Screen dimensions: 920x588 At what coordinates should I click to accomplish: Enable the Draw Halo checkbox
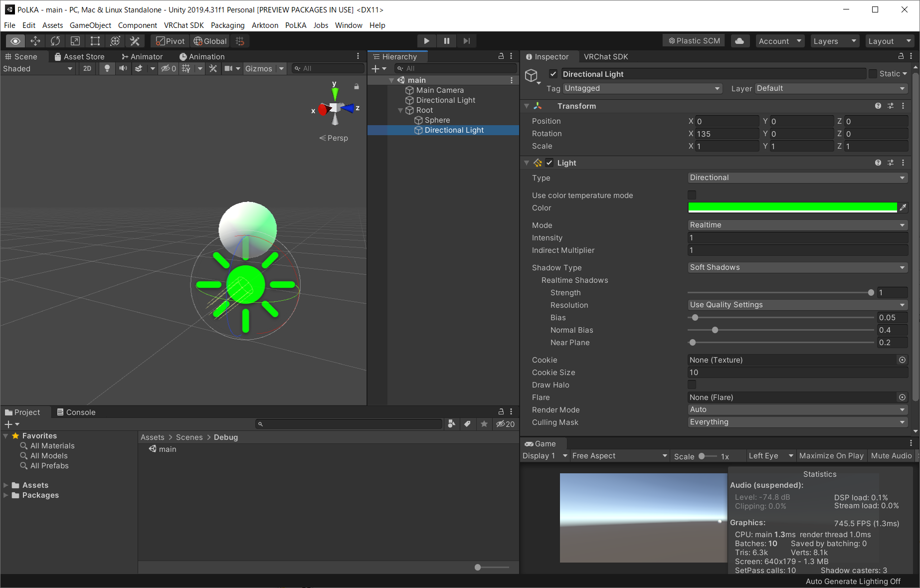pos(692,385)
